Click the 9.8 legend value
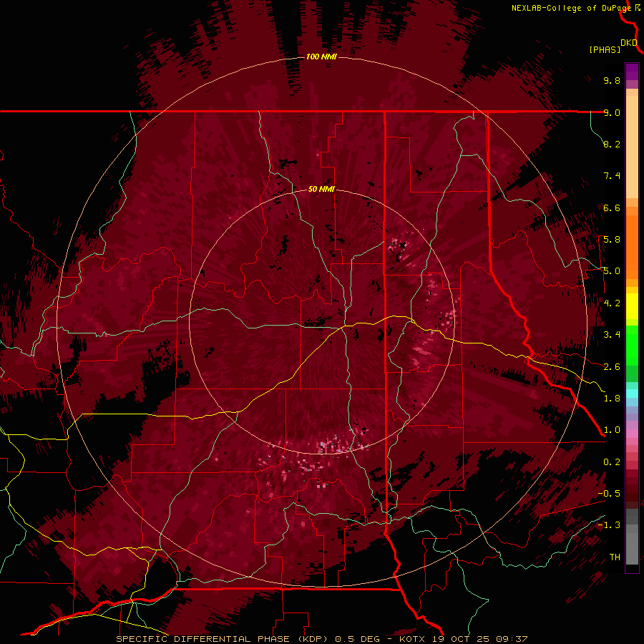644x644 pixels. tap(612, 80)
